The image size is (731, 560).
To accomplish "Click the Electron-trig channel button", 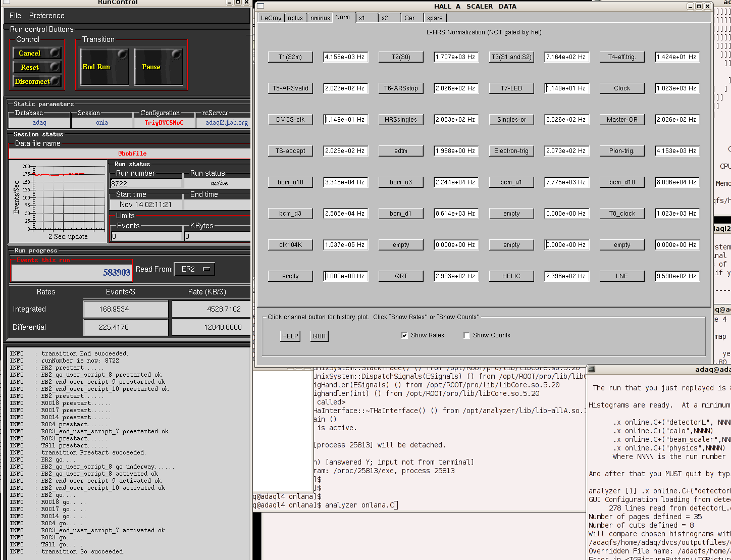I will (511, 151).
